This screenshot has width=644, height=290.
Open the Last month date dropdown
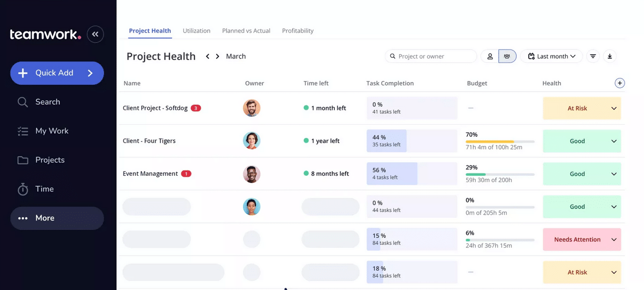[551, 56]
